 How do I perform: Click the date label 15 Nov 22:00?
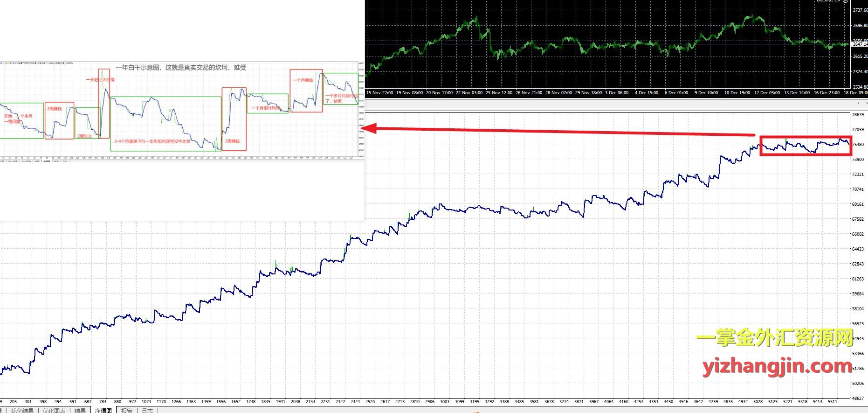(380, 92)
